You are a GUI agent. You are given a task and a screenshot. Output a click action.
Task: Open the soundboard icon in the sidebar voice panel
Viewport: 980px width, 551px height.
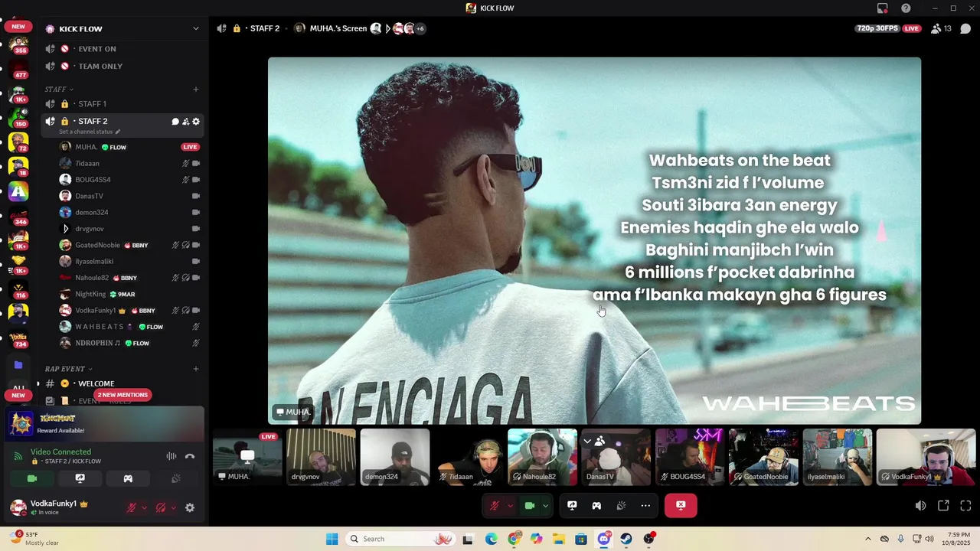click(175, 478)
